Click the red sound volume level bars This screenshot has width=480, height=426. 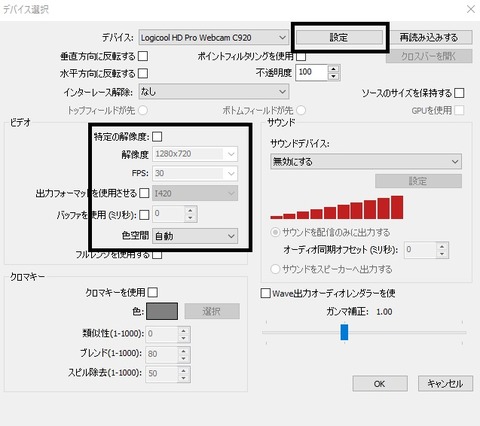pos(337,207)
